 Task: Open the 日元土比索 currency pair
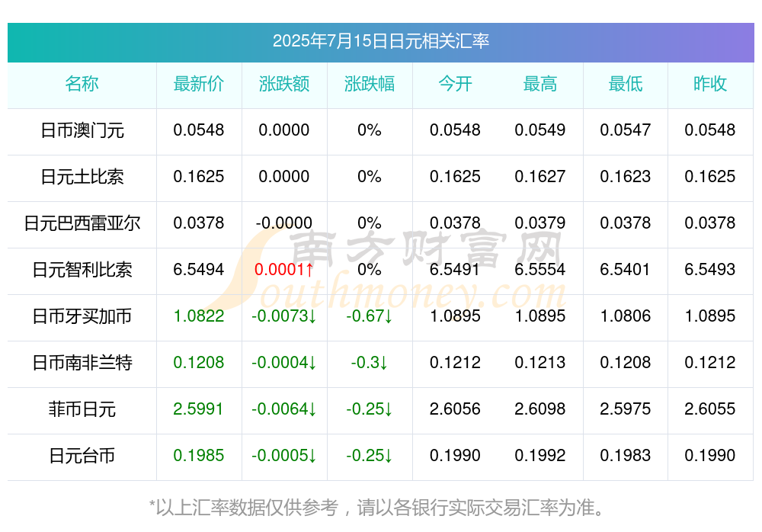(x=82, y=177)
